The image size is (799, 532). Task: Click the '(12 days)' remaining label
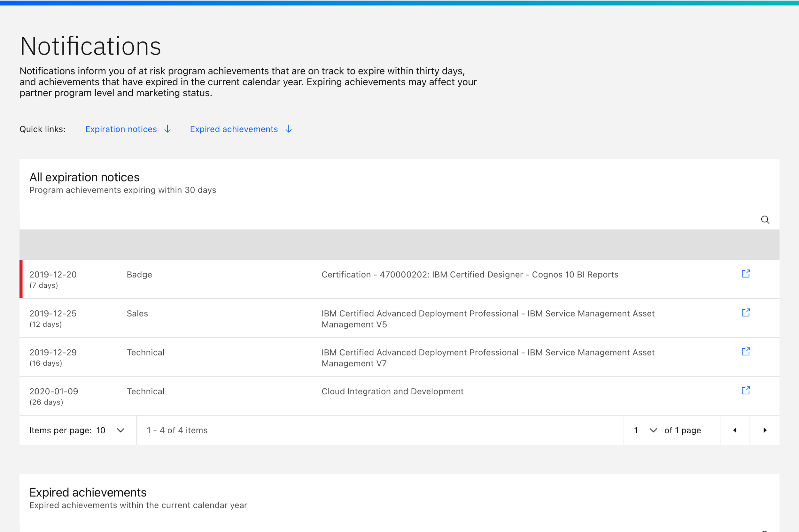[45, 324]
